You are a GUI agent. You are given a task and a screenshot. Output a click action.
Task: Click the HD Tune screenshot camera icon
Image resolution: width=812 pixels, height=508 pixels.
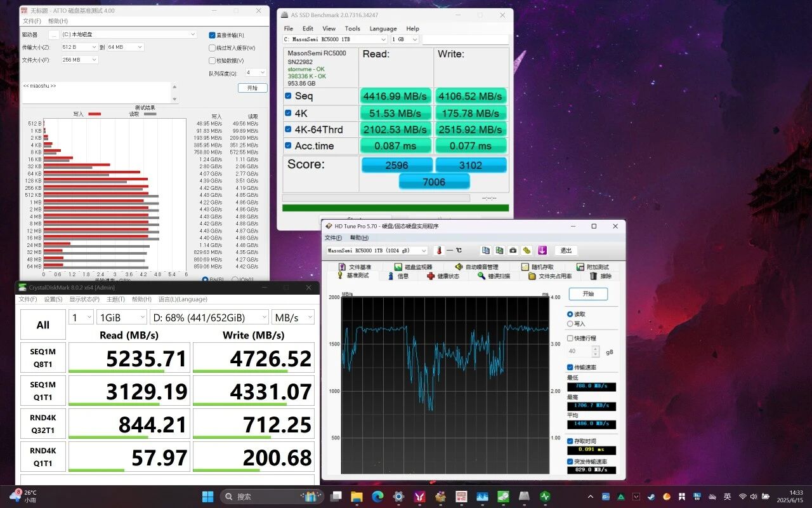513,250
